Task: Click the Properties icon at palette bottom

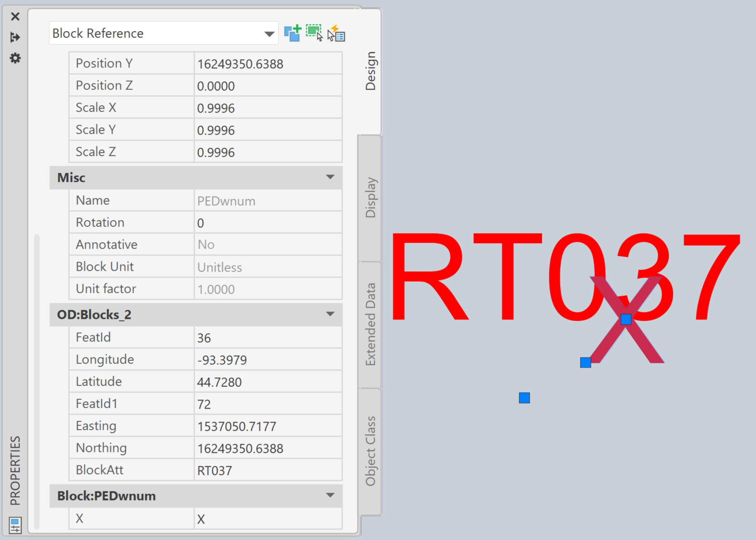Action: click(15, 525)
